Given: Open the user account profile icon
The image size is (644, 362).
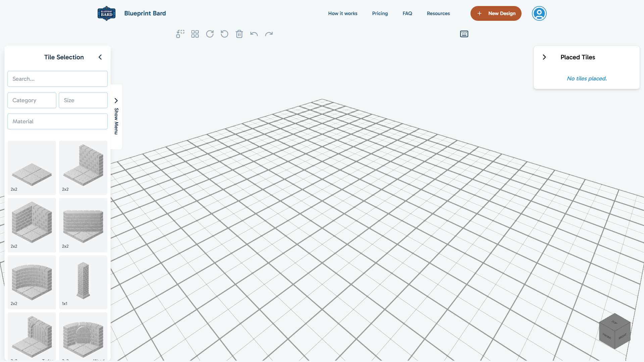Looking at the screenshot, I should click(x=539, y=13).
